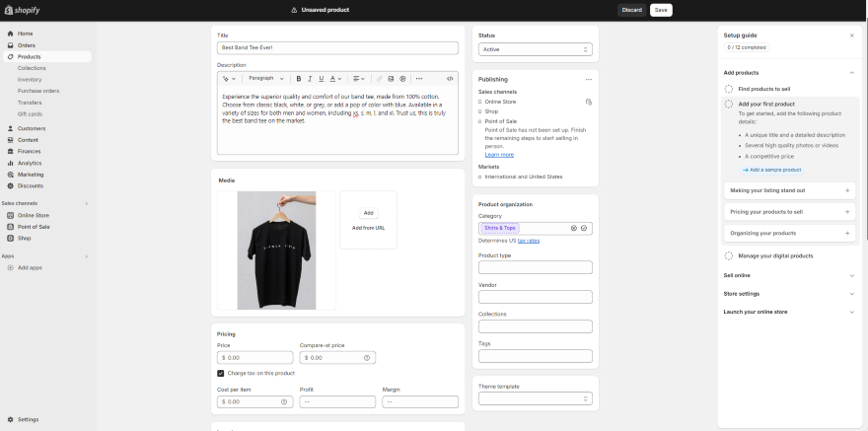This screenshot has height=431, width=868.
Task: Click the Cost per item help icon
Action: 284,401
